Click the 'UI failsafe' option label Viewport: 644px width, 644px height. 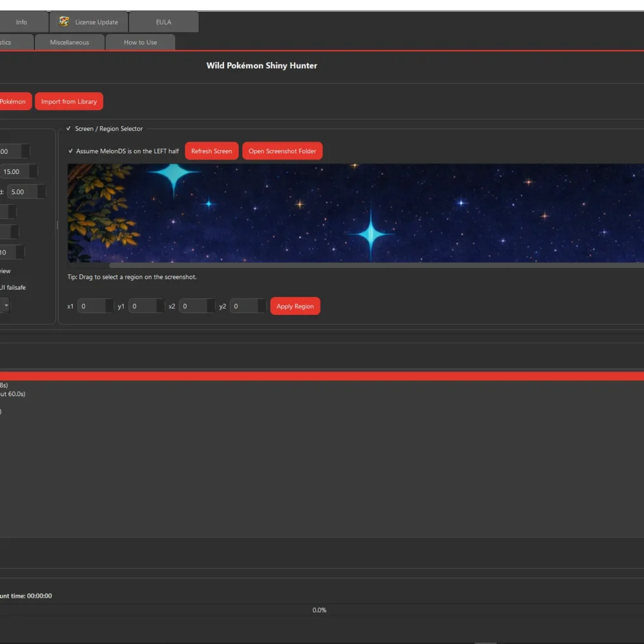[x=13, y=287]
